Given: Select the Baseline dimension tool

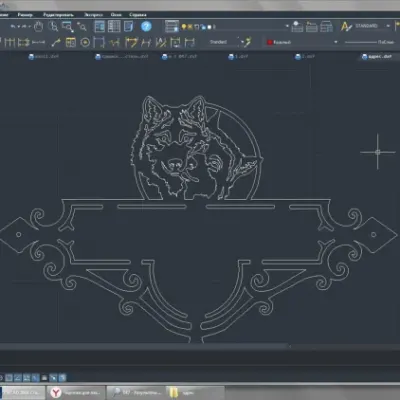Looking at the screenshot, I should coord(10,42).
